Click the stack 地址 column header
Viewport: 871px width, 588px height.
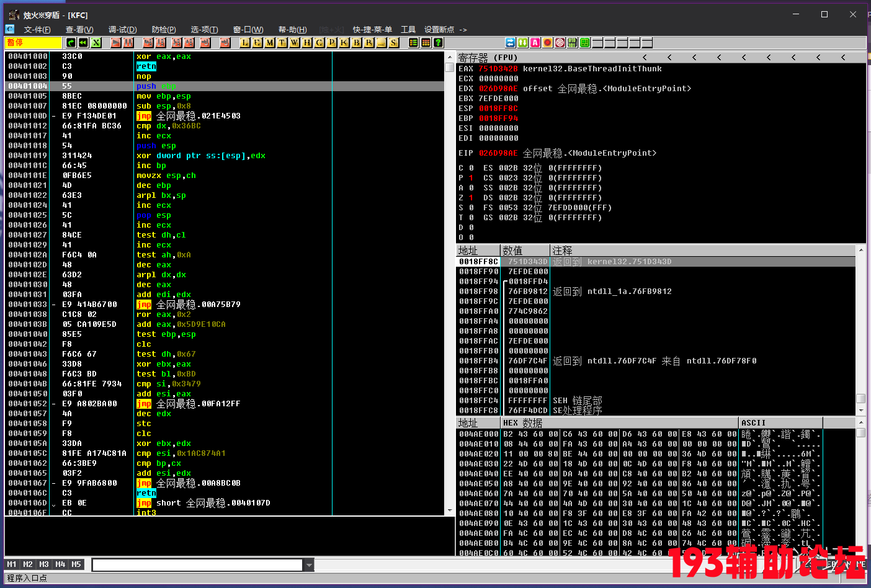coord(478,250)
